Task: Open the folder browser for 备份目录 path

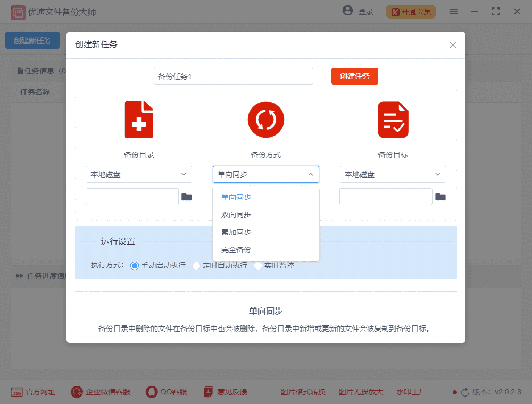Action: tap(188, 196)
